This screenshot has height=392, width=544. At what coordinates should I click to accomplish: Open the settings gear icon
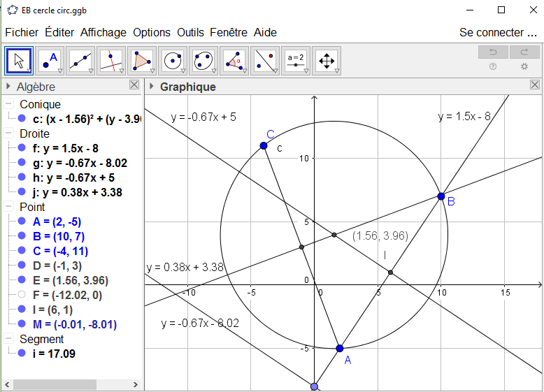pyautogui.click(x=524, y=66)
